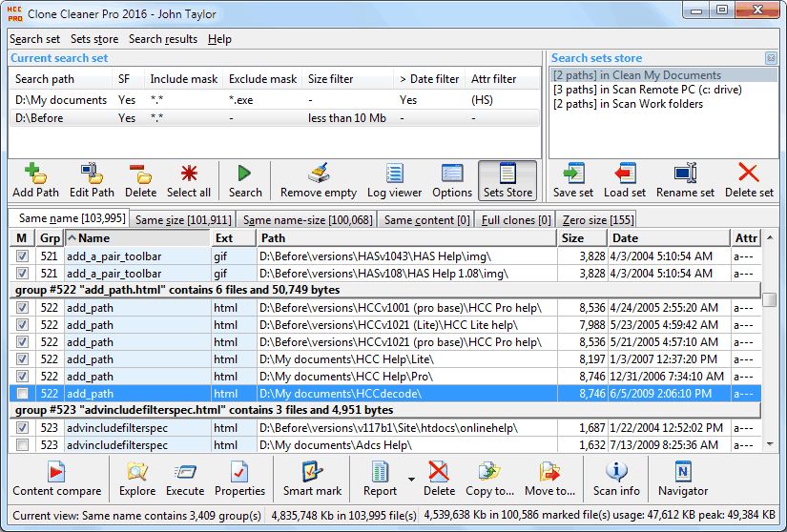Open the Search set menu
The width and height of the screenshot is (787, 532).
point(34,39)
